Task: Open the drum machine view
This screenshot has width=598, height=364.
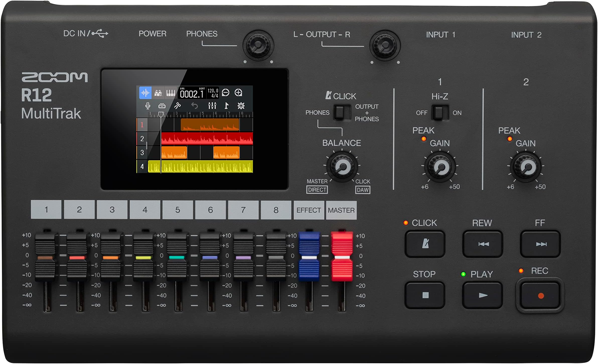Action: [158, 93]
